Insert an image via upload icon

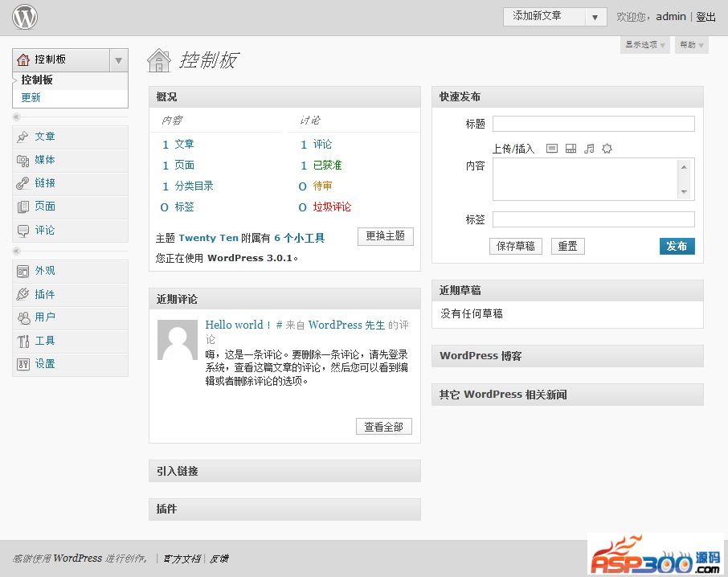click(x=551, y=149)
